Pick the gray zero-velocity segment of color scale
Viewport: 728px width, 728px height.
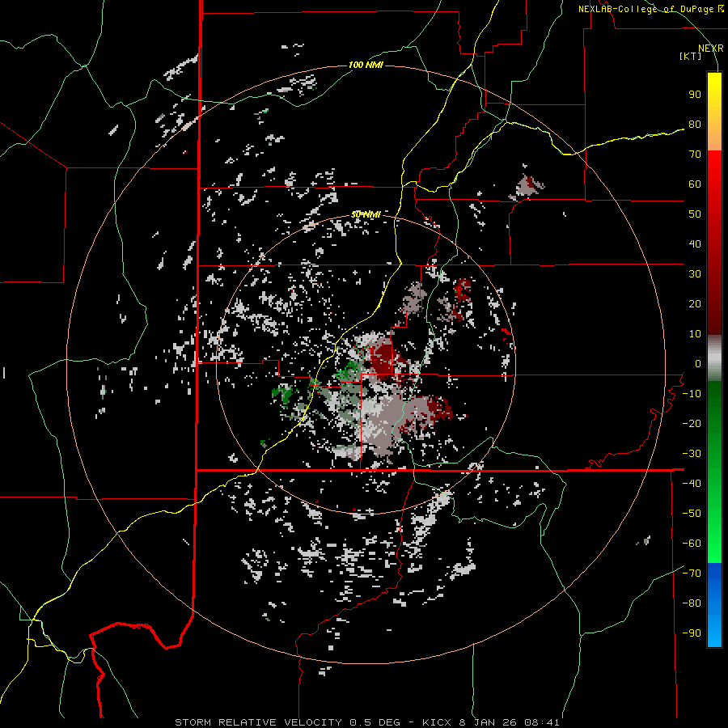coord(714,358)
